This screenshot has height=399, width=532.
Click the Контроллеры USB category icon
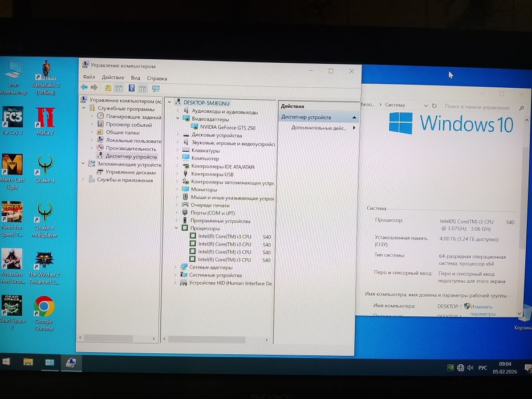(185, 174)
